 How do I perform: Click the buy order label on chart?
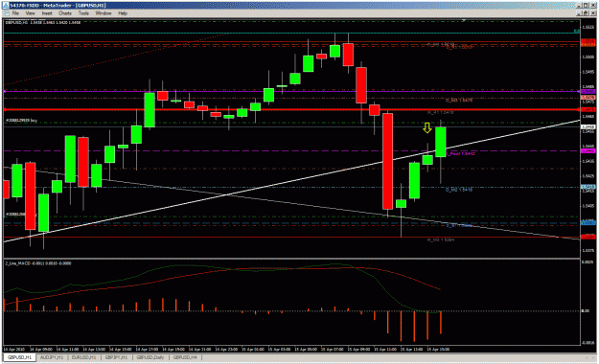tap(21, 121)
